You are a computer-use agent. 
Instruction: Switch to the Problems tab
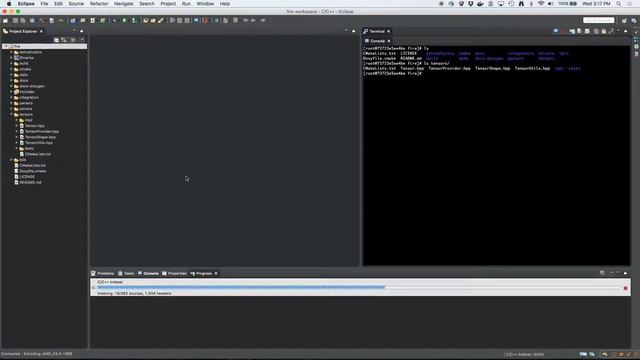103,273
